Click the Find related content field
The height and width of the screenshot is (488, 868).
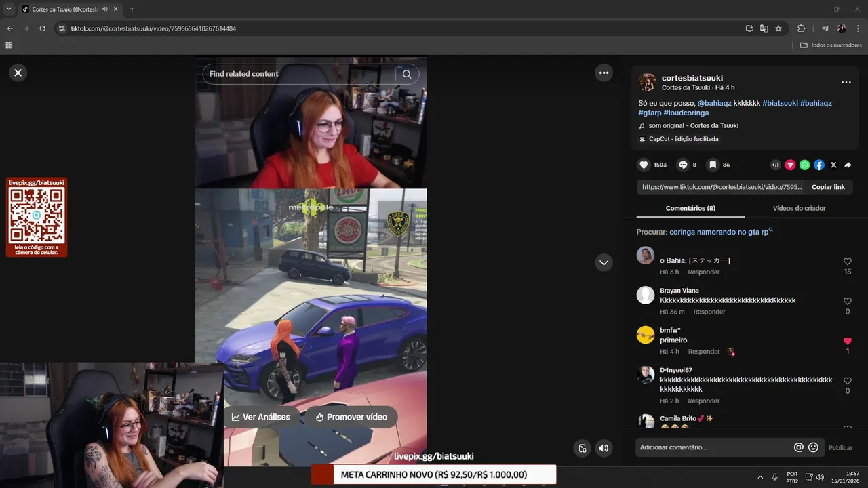pos(298,74)
